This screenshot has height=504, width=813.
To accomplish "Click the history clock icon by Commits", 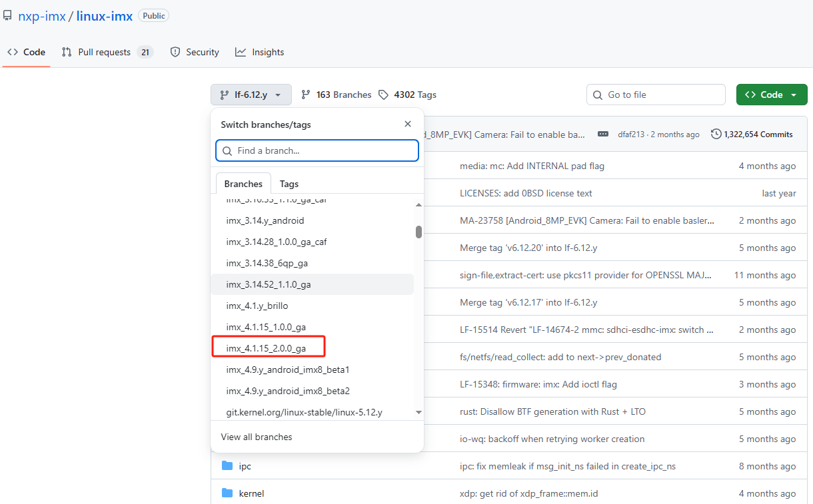I will coord(716,134).
